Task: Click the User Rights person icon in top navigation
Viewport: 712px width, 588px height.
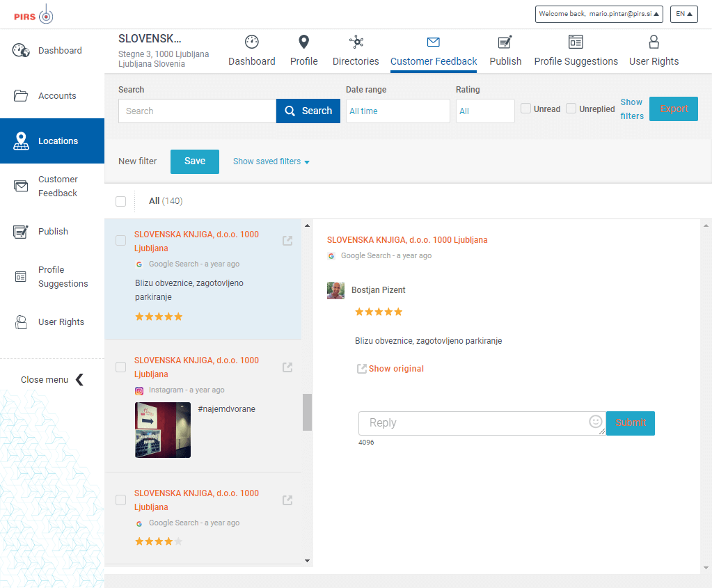Action: point(654,42)
